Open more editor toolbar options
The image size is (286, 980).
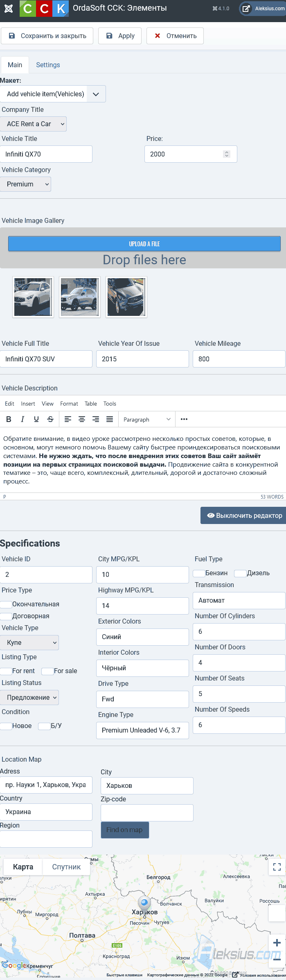coord(184,419)
